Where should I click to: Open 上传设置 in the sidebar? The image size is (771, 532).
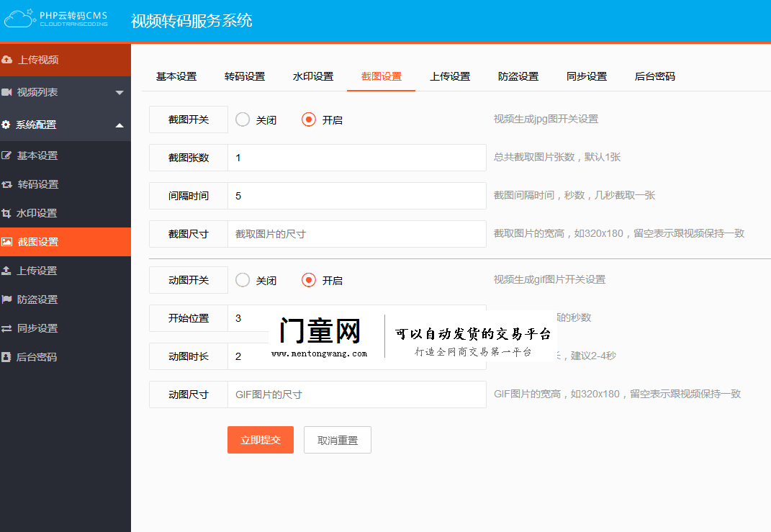click(x=37, y=271)
